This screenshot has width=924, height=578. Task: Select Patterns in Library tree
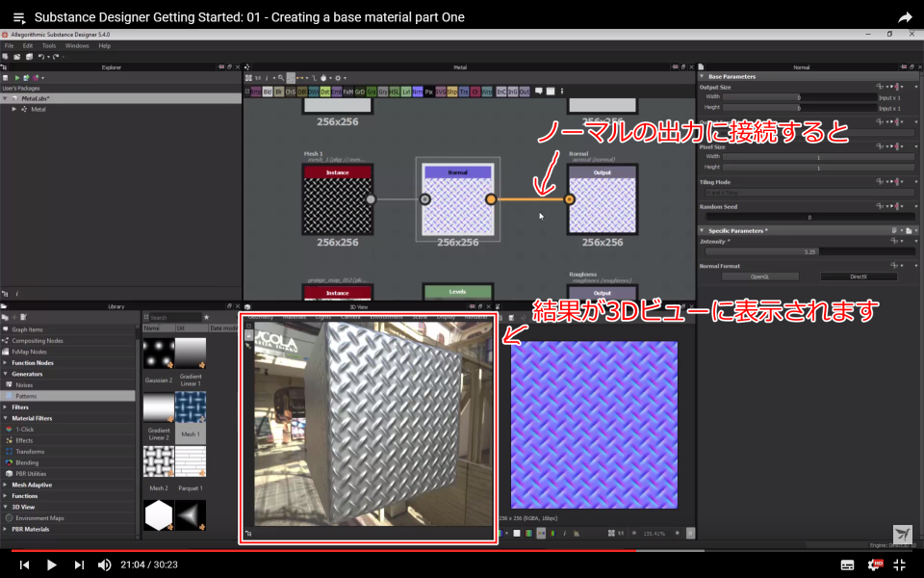[x=67, y=396]
